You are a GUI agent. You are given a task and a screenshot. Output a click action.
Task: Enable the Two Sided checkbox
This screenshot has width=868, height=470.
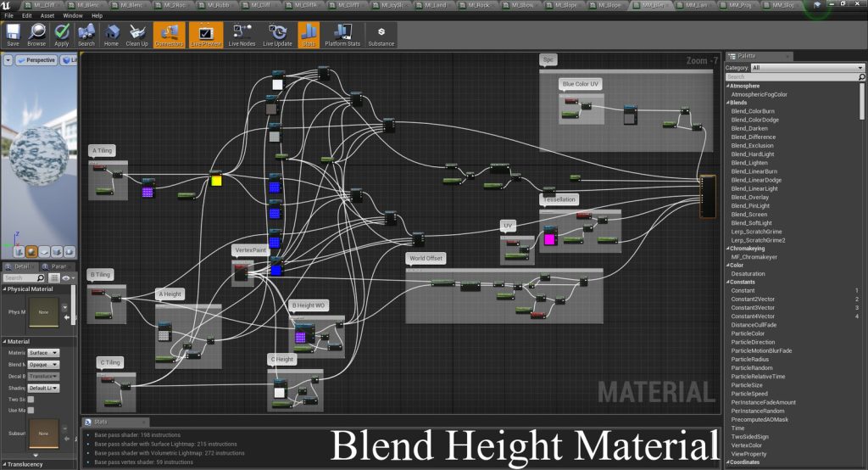pyautogui.click(x=31, y=399)
